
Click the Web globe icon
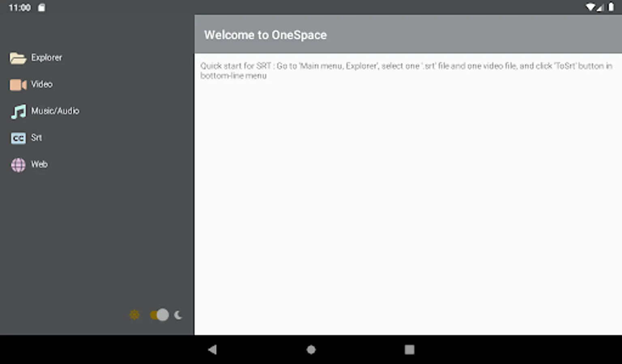point(18,165)
